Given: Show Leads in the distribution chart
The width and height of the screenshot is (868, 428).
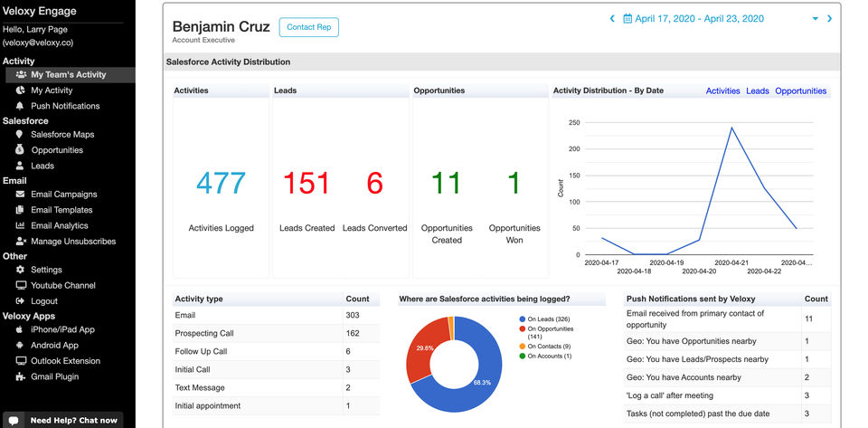Looking at the screenshot, I should [758, 90].
